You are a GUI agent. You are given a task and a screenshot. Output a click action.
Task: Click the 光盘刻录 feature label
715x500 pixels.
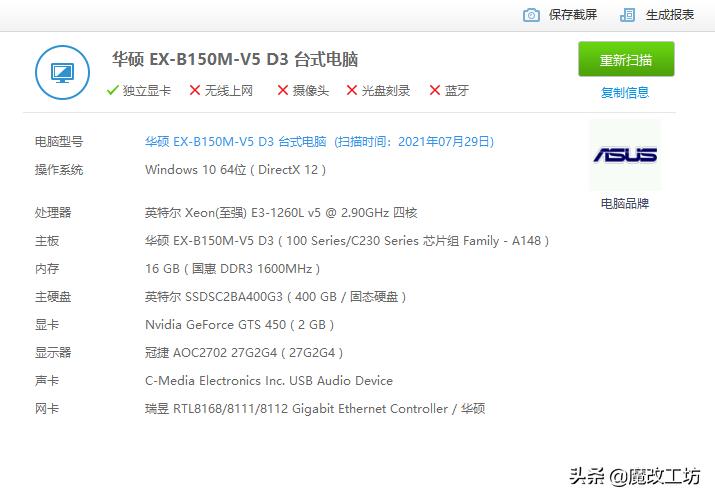[x=386, y=91]
